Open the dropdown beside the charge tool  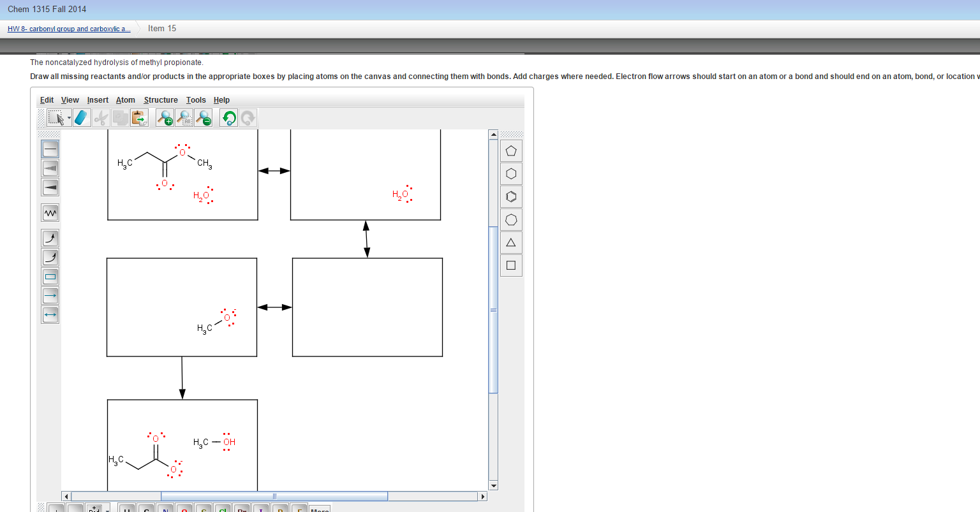coord(107,510)
